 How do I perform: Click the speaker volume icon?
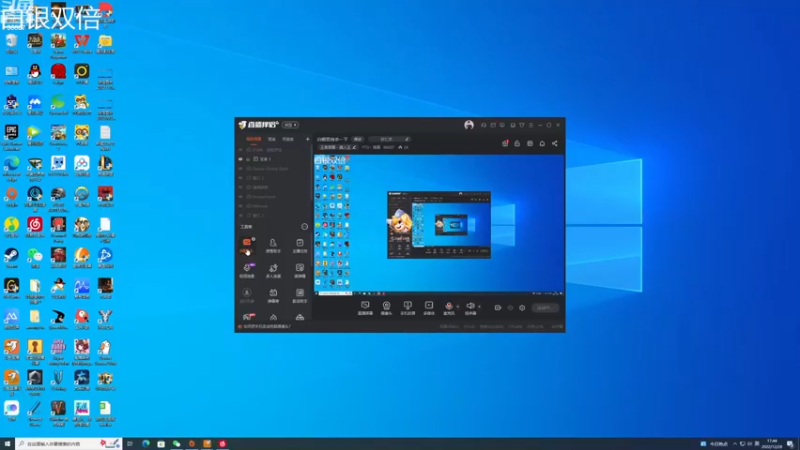(470, 307)
